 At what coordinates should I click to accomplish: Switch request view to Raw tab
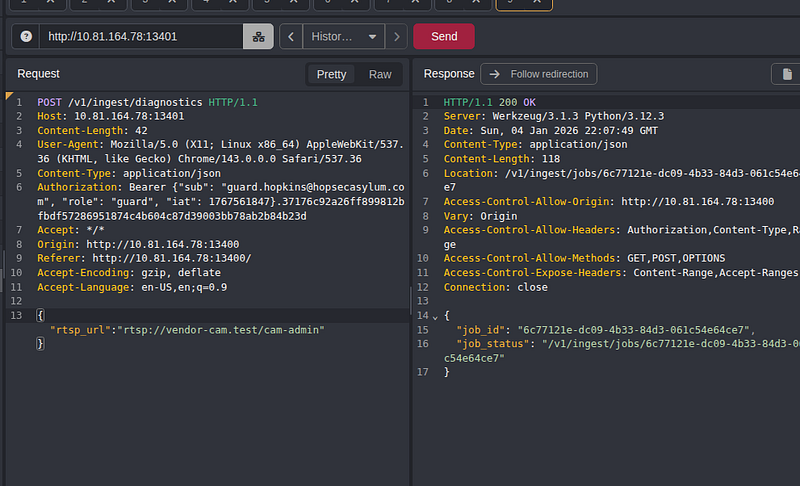pyautogui.click(x=380, y=74)
